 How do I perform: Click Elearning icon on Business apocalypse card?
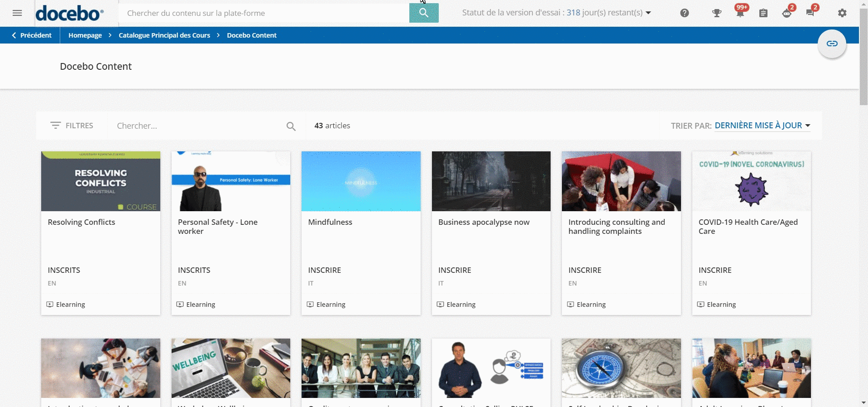tap(440, 305)
